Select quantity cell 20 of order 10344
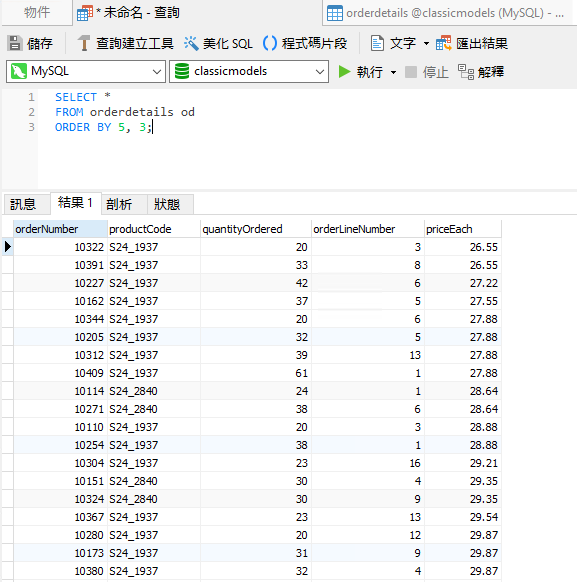The image size is (577, 582). pos(256,319)
